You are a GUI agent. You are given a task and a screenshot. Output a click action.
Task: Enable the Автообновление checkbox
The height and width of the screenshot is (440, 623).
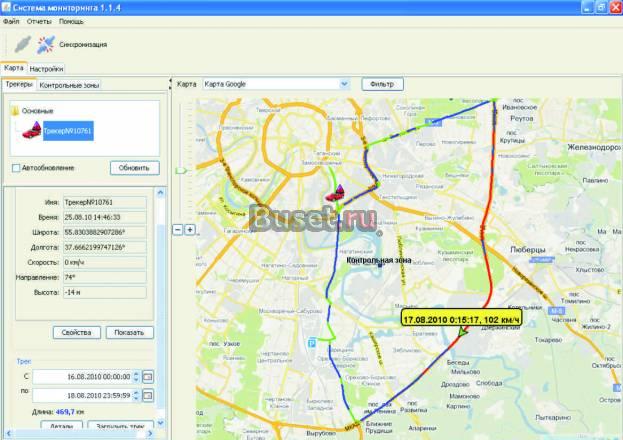16,168
